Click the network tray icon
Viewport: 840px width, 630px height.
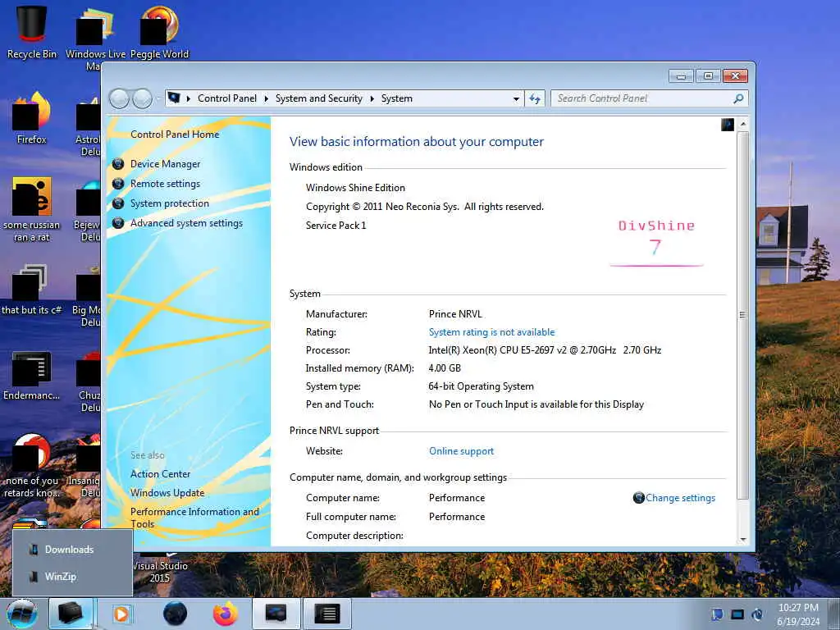point(737,614)
